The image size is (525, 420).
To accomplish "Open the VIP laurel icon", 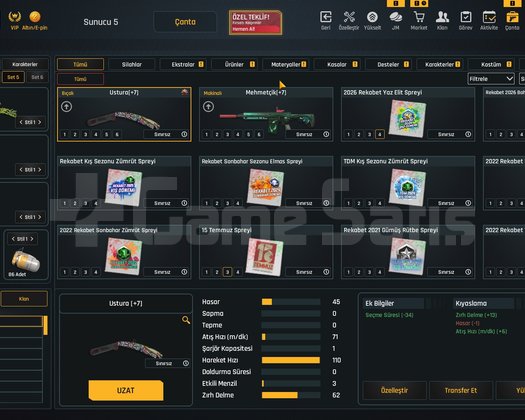I will click(x=14, y=16).
